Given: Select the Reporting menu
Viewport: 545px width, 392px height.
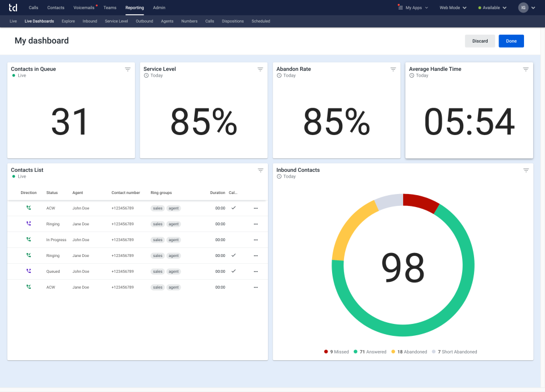Looking at the screenshot, I should (134, 7).
